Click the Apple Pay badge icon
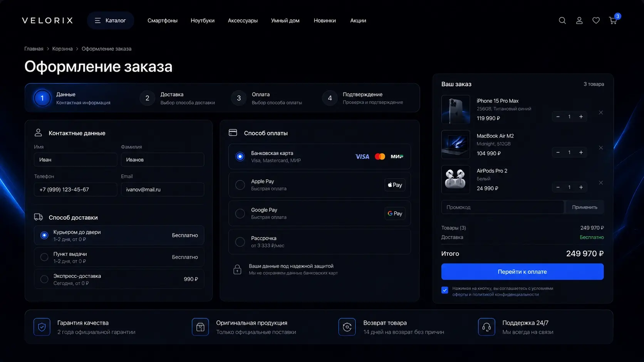This screenshot has height=362, width=644. [x=395, y=185]
